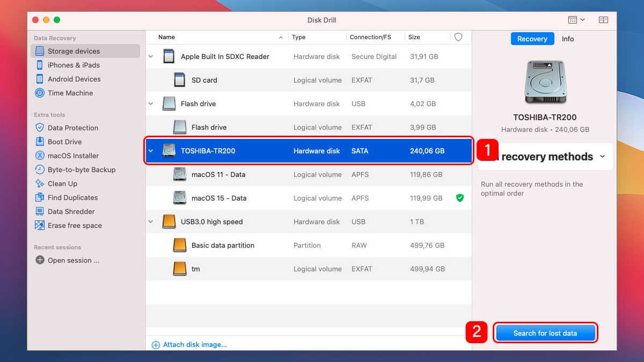Collapse USB3.0 high speed disk tree

click(151, 221)
